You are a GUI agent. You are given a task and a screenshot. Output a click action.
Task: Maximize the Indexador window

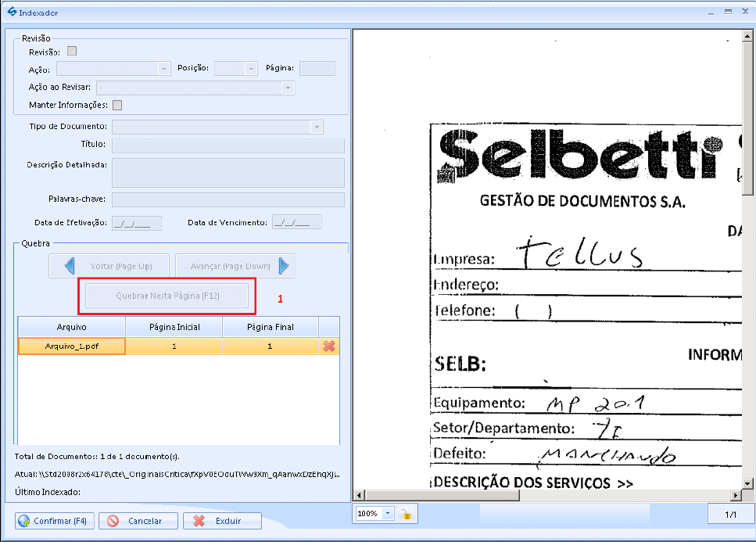coord(728,12)
